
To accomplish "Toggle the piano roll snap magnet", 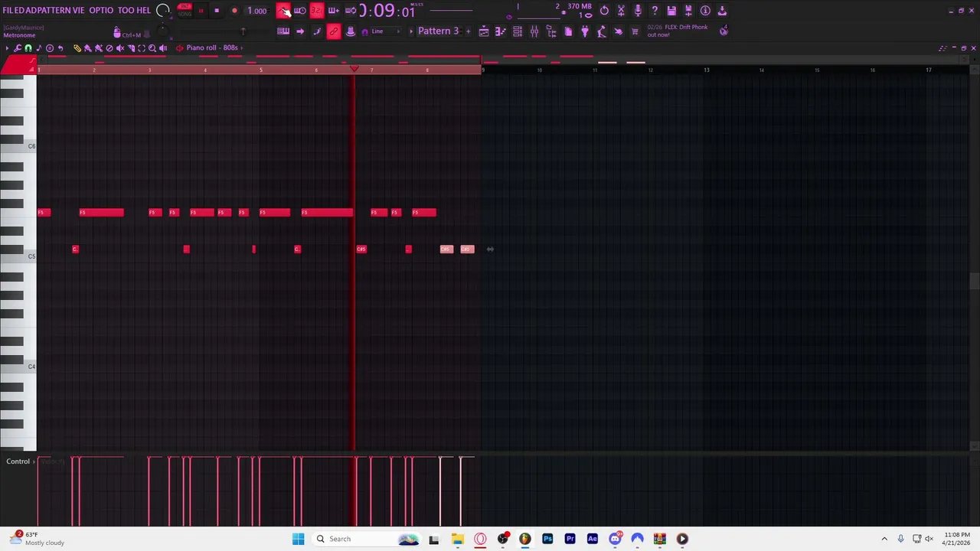I will point(28,47).
